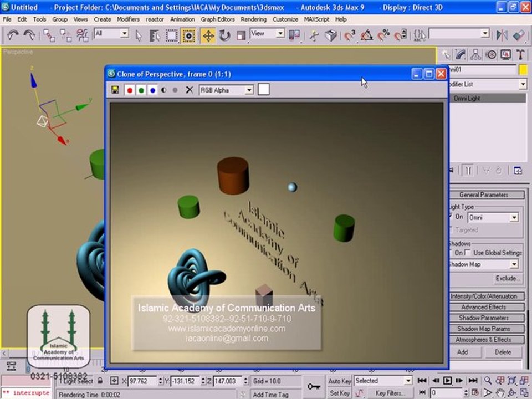Toggle Use Global Settings checkbox

coord(468,253)
